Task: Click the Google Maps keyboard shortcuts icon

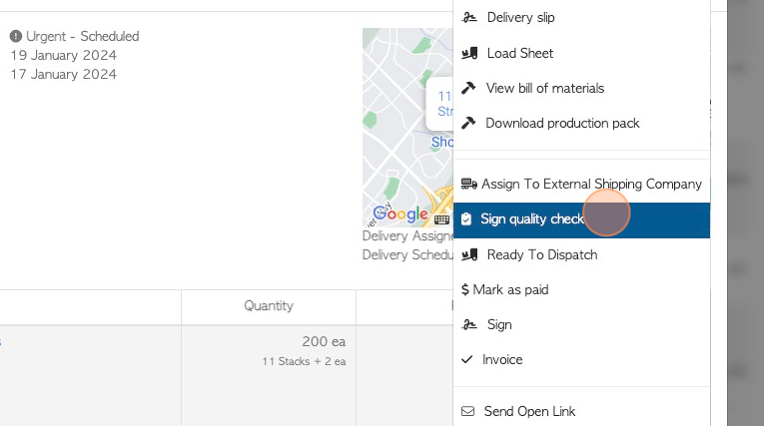Action: pos(441,218)
